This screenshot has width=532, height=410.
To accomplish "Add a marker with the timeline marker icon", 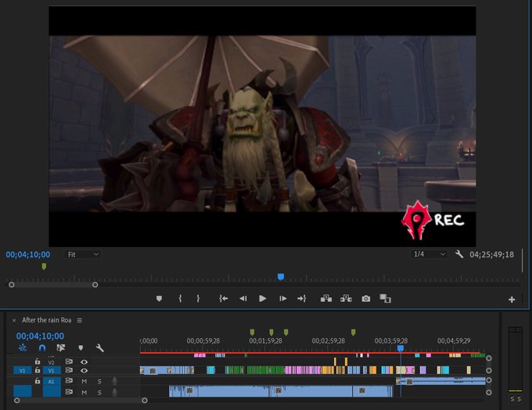I will [x=81, y=348].
